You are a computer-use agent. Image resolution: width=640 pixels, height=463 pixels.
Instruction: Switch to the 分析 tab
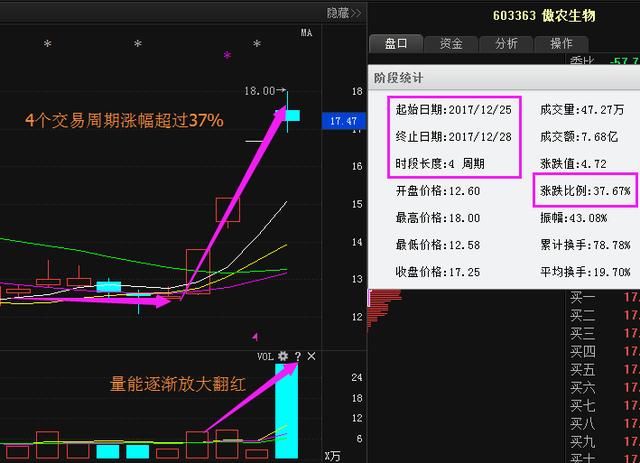(x=506, y=43)
